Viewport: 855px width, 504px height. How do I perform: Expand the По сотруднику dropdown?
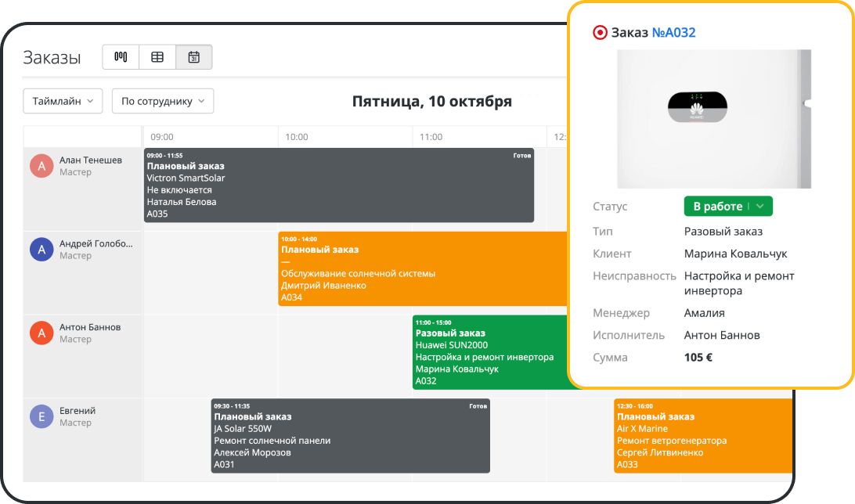coord(162,101)
